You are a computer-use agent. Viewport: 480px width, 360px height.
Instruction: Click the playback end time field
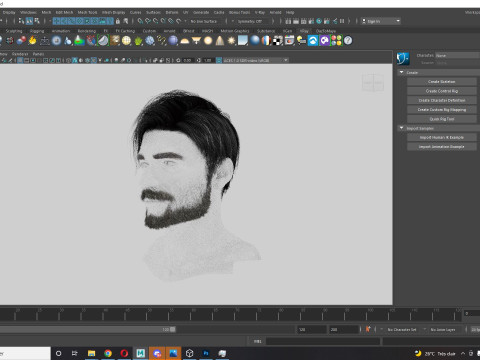(x=312, y=329)
